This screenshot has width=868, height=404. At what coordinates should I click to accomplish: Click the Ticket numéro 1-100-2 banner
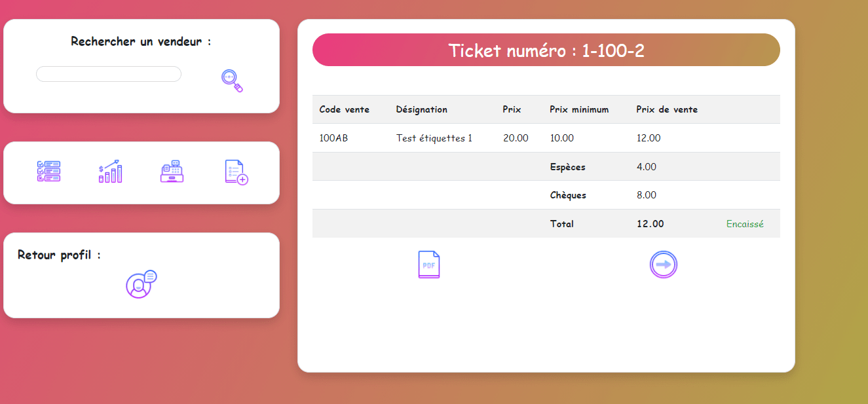click(x=546, y=50)
